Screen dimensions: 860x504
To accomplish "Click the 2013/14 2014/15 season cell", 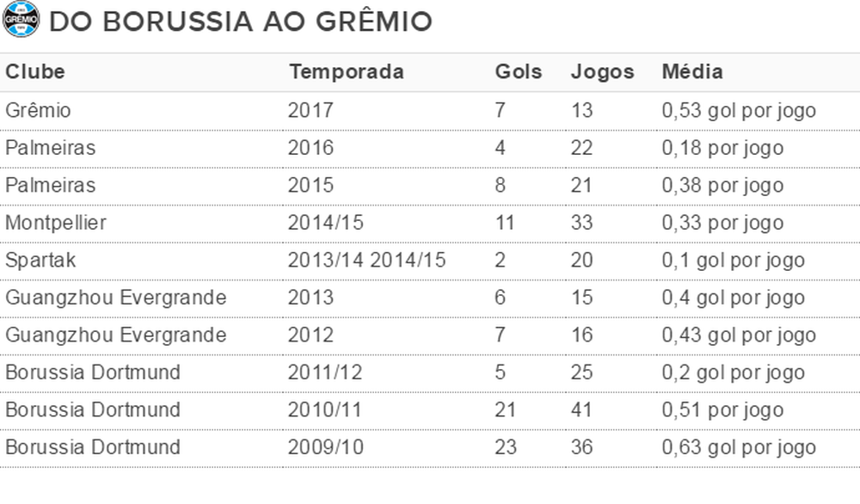I will [366, 260].
